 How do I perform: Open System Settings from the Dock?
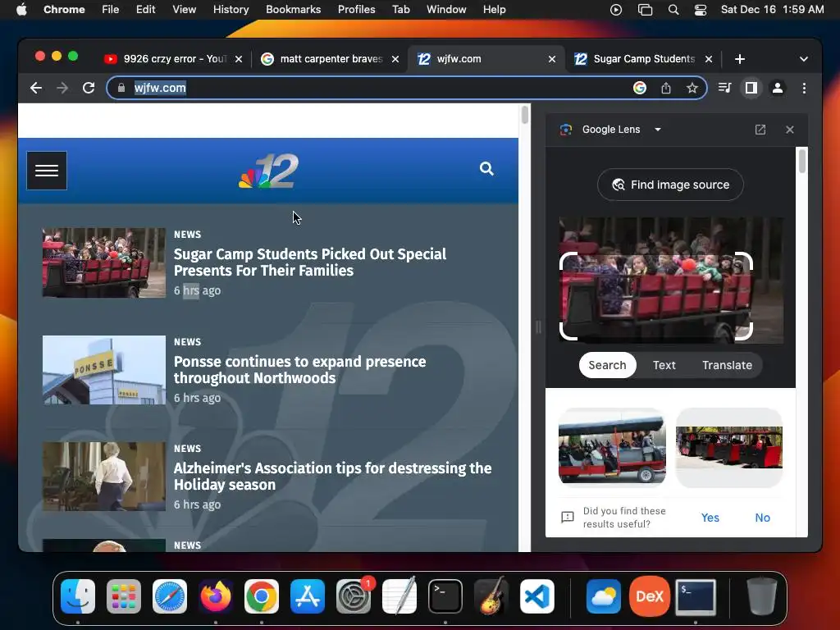[354, 596]
